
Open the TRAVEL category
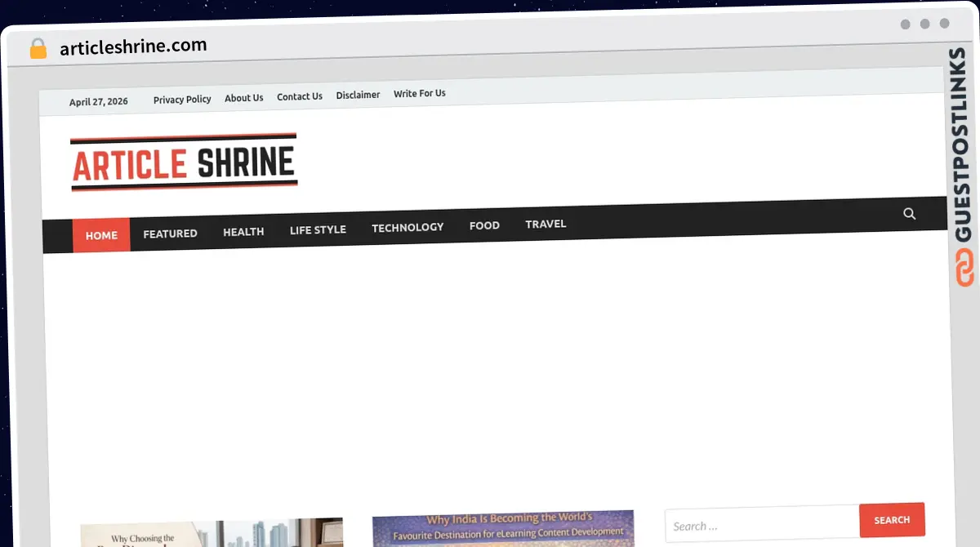tap(546, 224)
